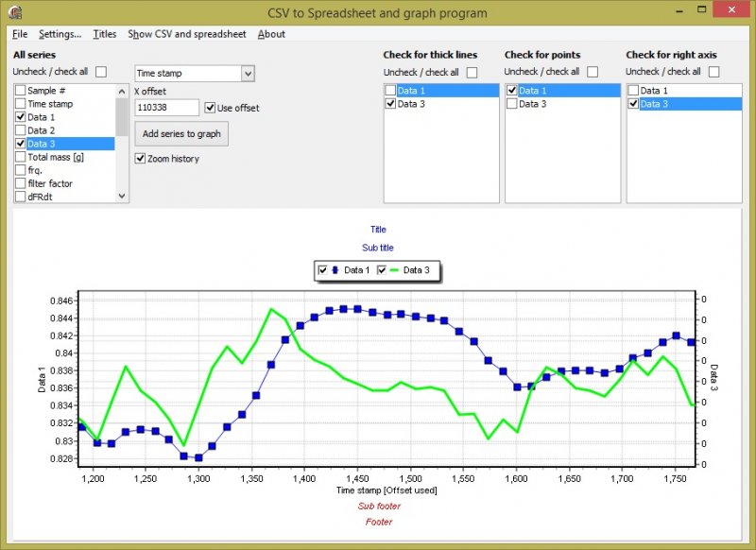Toggle Data 1 visibility in chart legend
Screen dimensions: 756x550
(323, 270)
